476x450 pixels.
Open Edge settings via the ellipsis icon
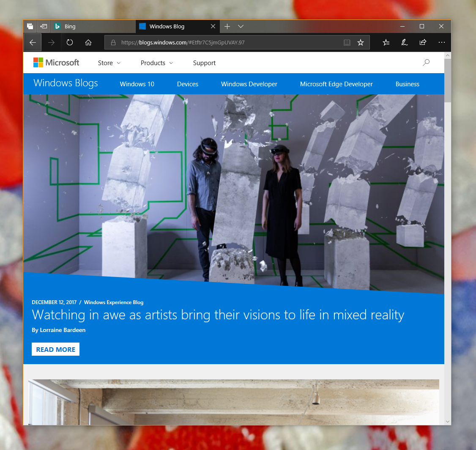tap(441, 42)
